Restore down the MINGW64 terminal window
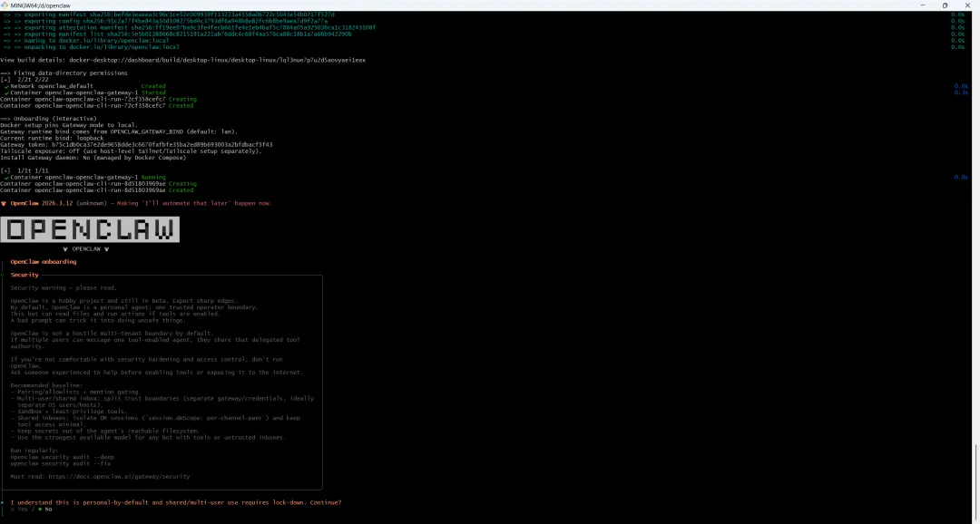Viewport: 980px width, 524px height. [x=945, y=5]
